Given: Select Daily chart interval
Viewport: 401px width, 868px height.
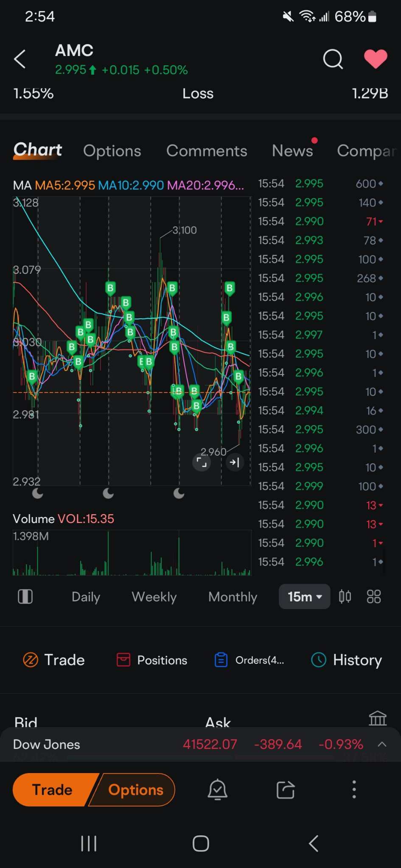Looking at the screenshot, I should tap(86, 597).
